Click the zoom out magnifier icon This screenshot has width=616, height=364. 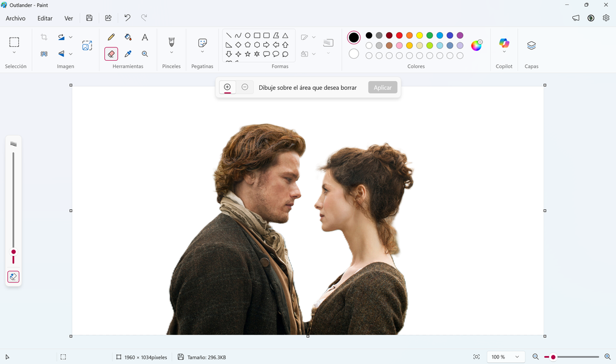(x=535, y=357)
